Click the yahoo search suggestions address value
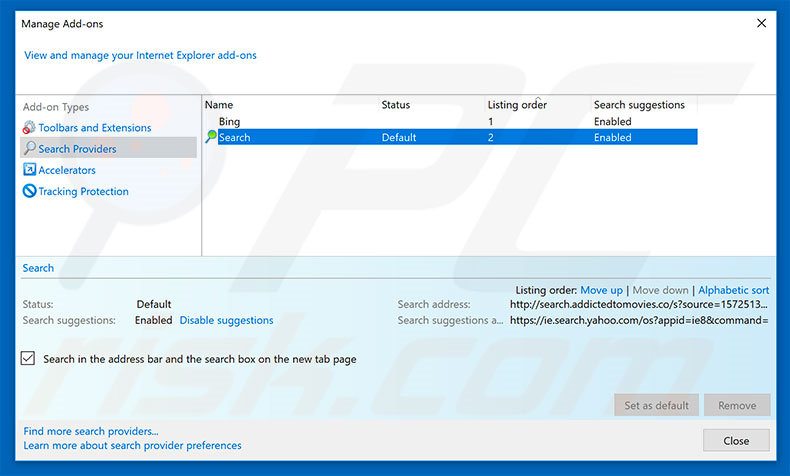The width and height of the screenshot is (790, 476). click(639, 320)
